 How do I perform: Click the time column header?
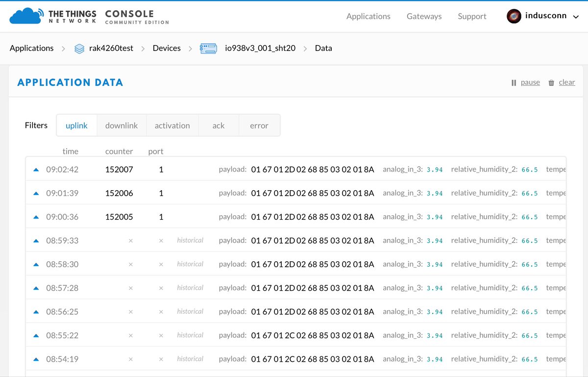click(71, 151)
